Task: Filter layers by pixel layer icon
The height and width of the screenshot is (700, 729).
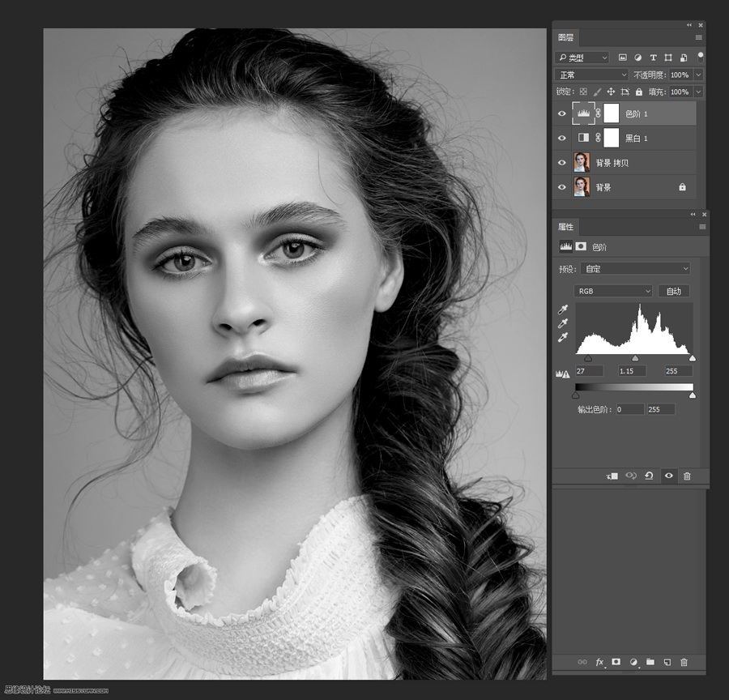Action: (x=622, y=58)
